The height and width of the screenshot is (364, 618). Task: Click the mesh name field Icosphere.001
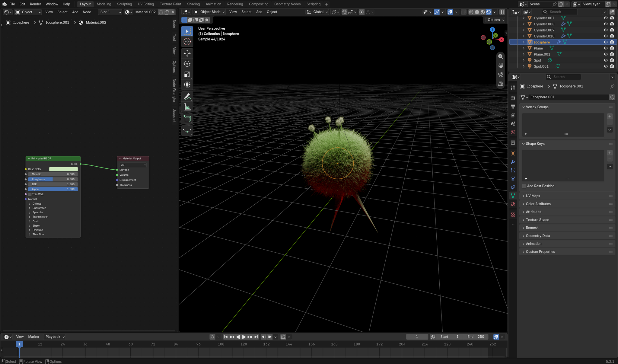tap(569, 97)
